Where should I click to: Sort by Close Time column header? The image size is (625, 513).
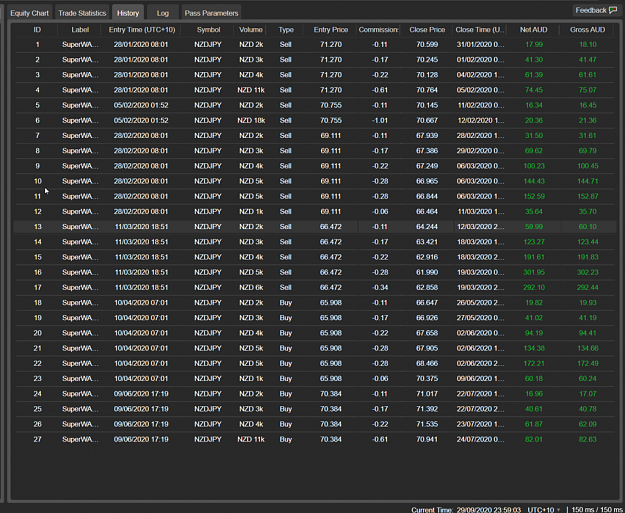480,29
